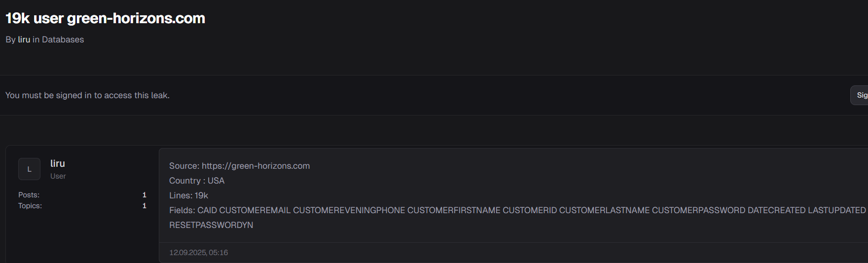Click the post timestamp 12.09.2025, 05:16
Viewport: 868px width, 263px height.
[x=198, y=253]
